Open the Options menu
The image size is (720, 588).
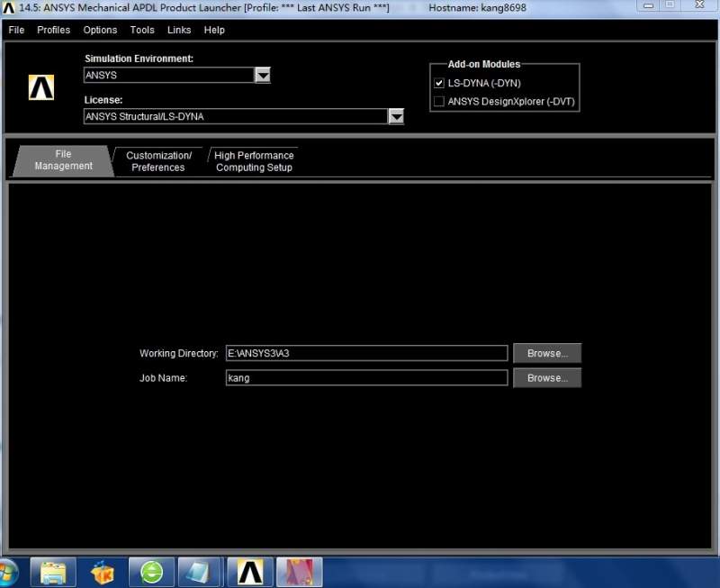click(100, 31)
